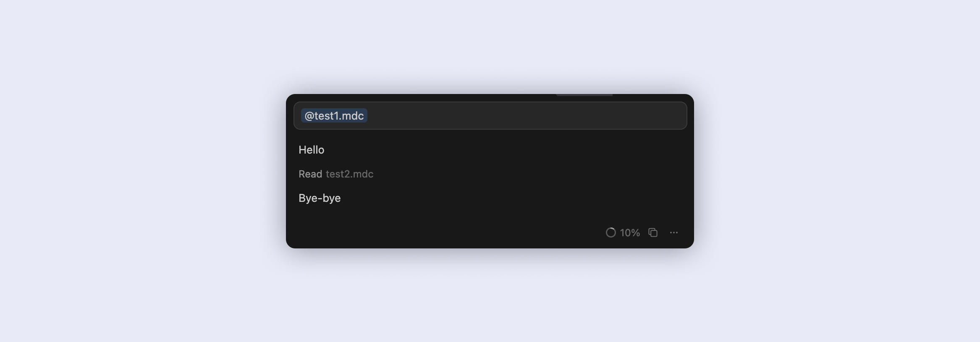Click the @ symbol in the test1.mdc mention
Image resolution: width=980 pixels, height=342 pixels.
309,116
